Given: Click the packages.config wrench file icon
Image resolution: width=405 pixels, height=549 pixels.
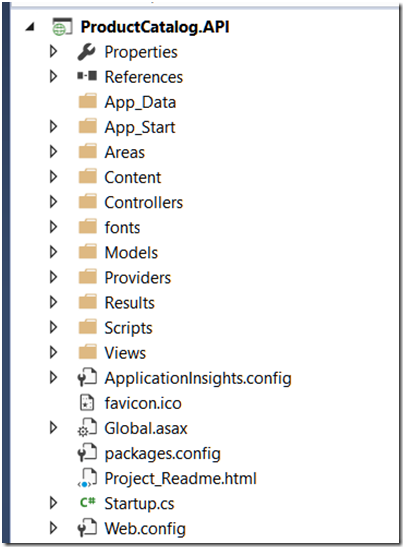Looking at the screenshot, I should (x=87, y=453).
